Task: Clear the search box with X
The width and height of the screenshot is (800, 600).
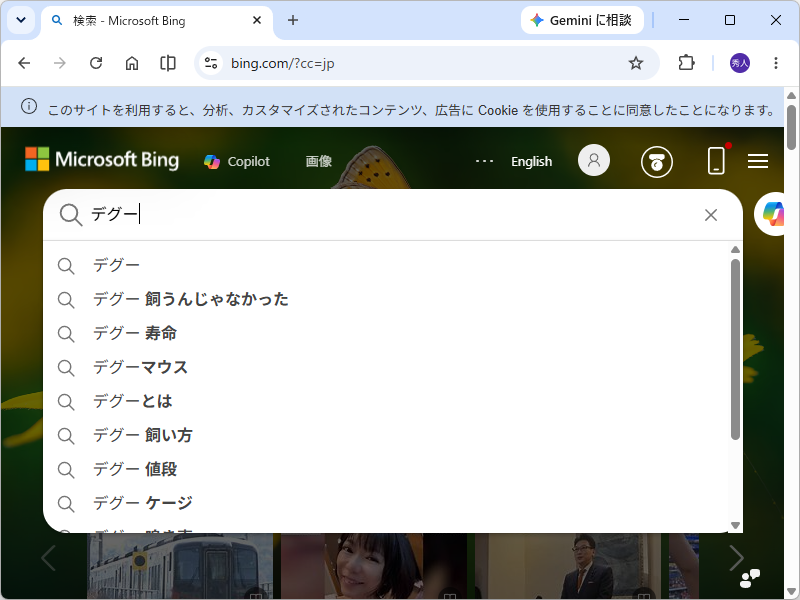Action: (x=711, y=215)
